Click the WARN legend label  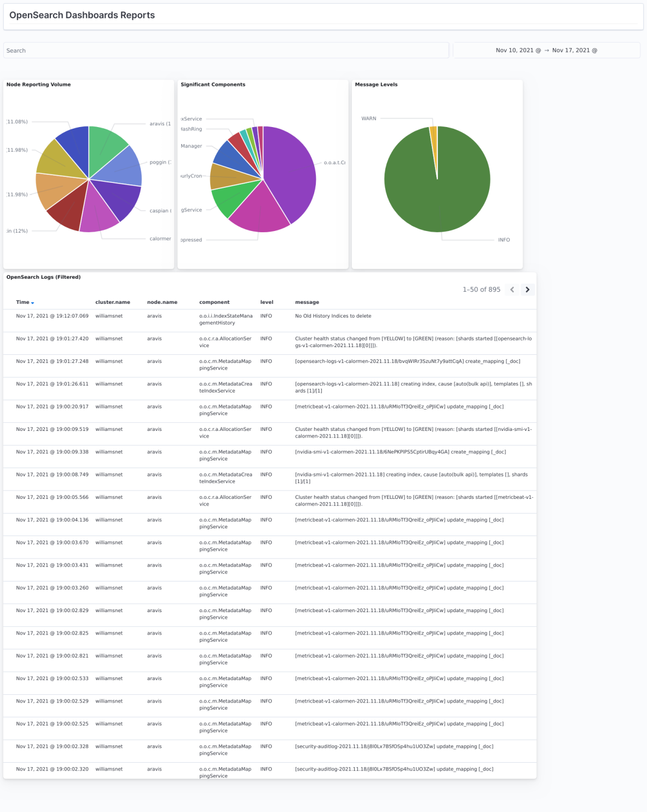369,118
